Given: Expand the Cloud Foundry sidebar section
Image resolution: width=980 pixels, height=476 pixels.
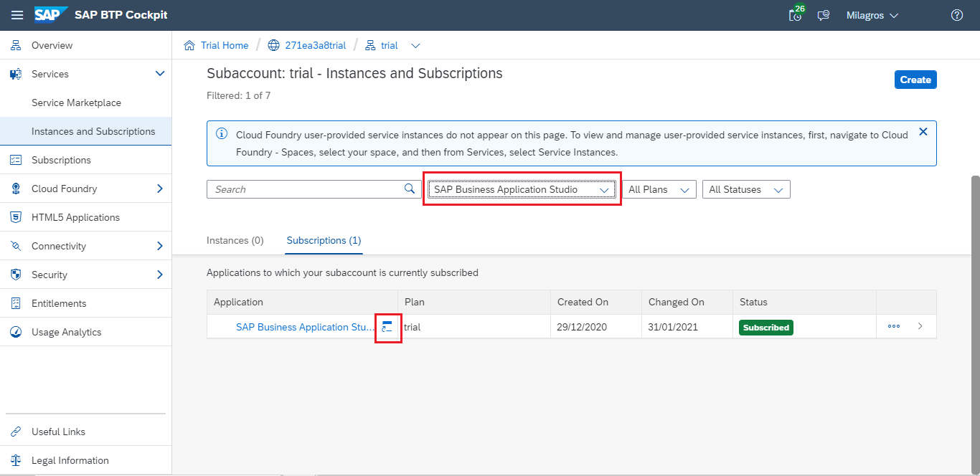Looking at the screenshot, I should (160, 189).
